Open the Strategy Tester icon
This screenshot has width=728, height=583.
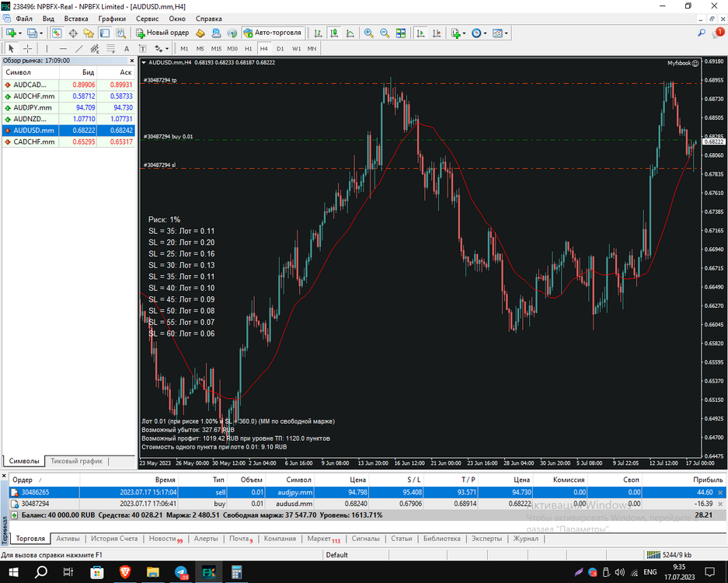click(x=120, y=33)
